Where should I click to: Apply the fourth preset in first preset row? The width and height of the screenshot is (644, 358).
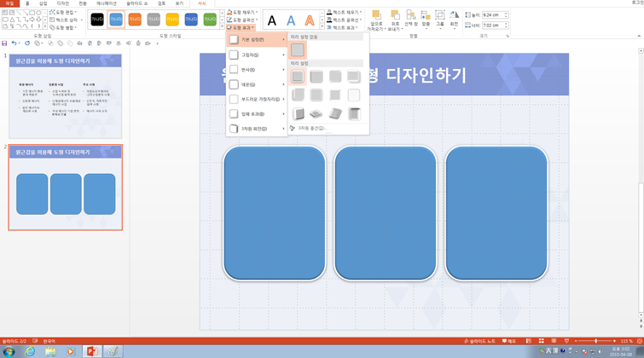tap(354, 77)
